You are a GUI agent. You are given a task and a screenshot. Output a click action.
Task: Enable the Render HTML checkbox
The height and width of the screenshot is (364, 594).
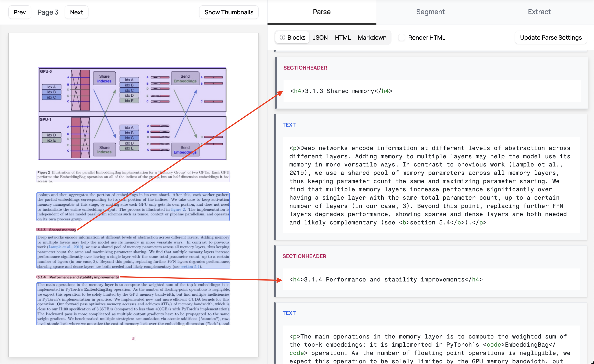click(401, 38)
